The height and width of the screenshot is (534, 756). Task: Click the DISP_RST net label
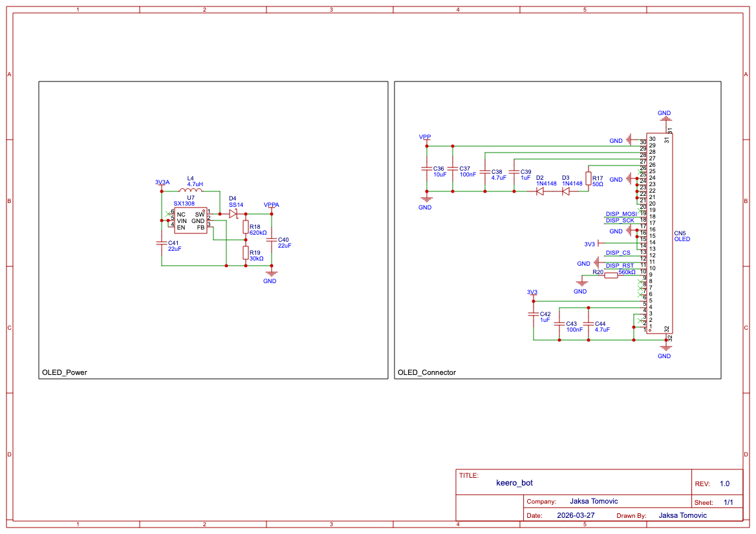(x=618, y=264)
